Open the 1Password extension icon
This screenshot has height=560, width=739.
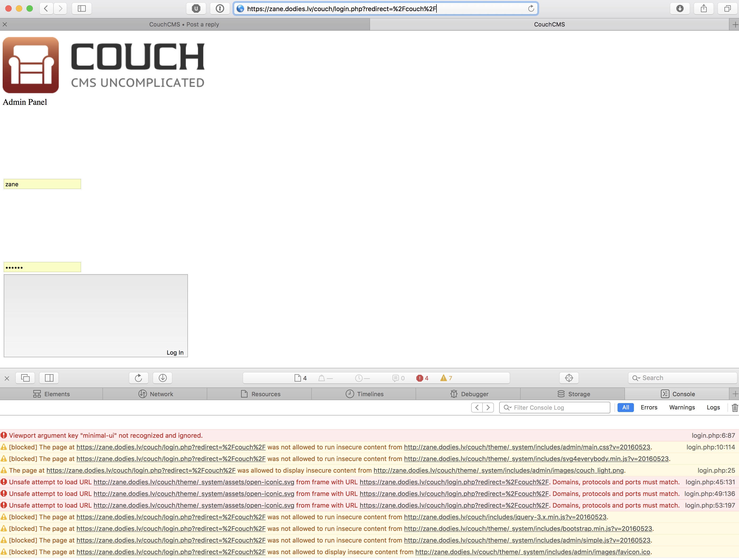tap(220, 9)
